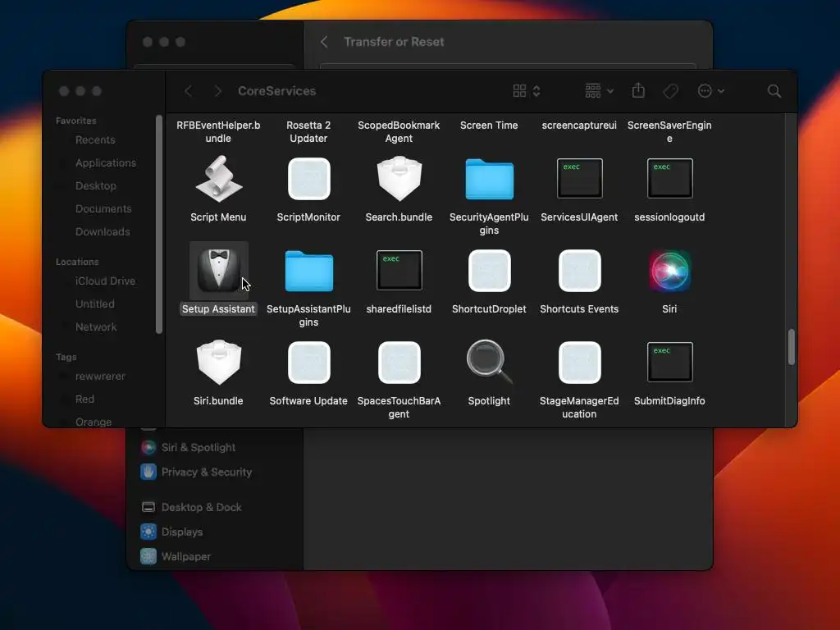840x630 pixels.
Task: Go back in Finder history
Action: (x=188, y=91)
